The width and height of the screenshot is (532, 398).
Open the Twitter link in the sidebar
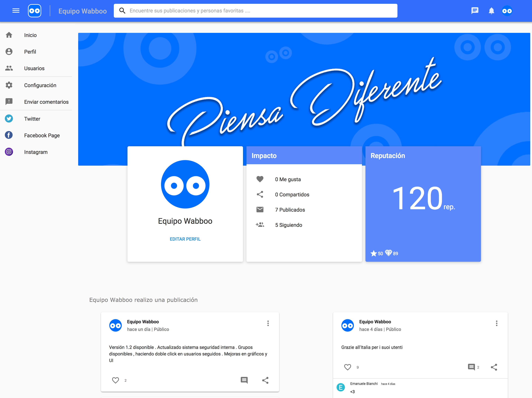coord(32,119)
